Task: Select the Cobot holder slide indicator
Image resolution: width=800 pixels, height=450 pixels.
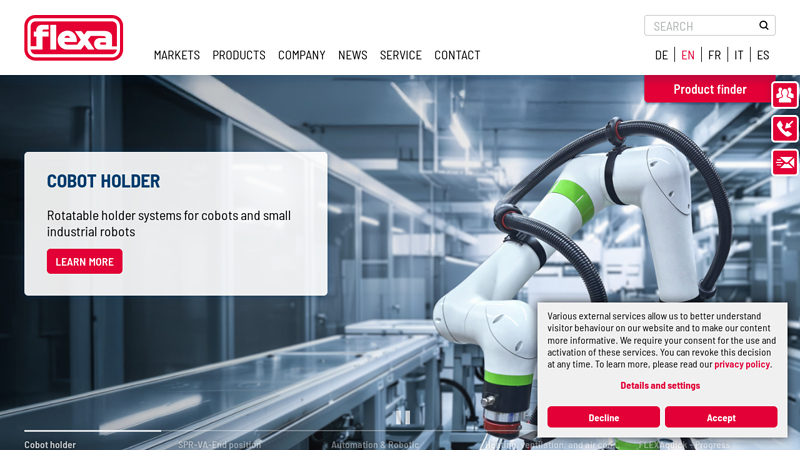Action: 50,444
